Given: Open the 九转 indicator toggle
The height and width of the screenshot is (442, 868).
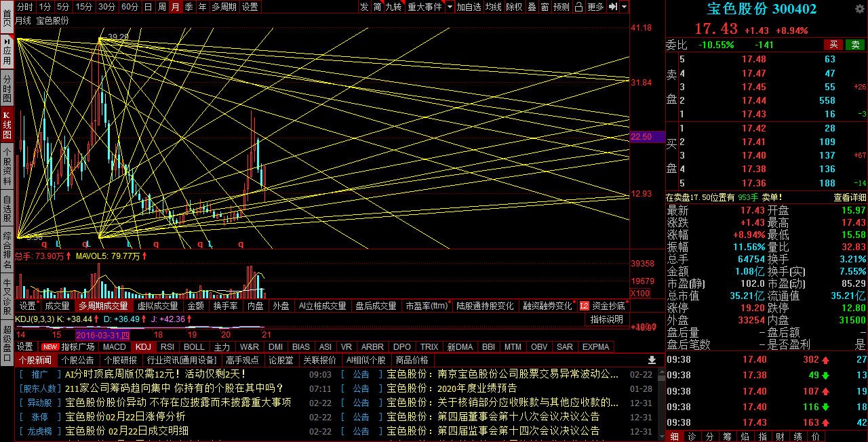Looking at the screenshot, I should tap(393, 7).
